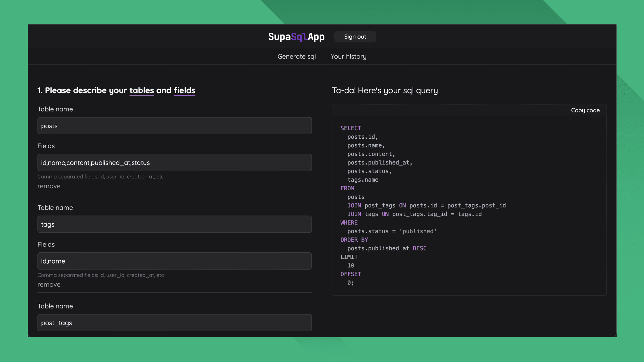The height and width of the screenshot is (362, 644).
Task: Open the Generate sql tab
Action: pyautogui.click(x=296, y=57)
